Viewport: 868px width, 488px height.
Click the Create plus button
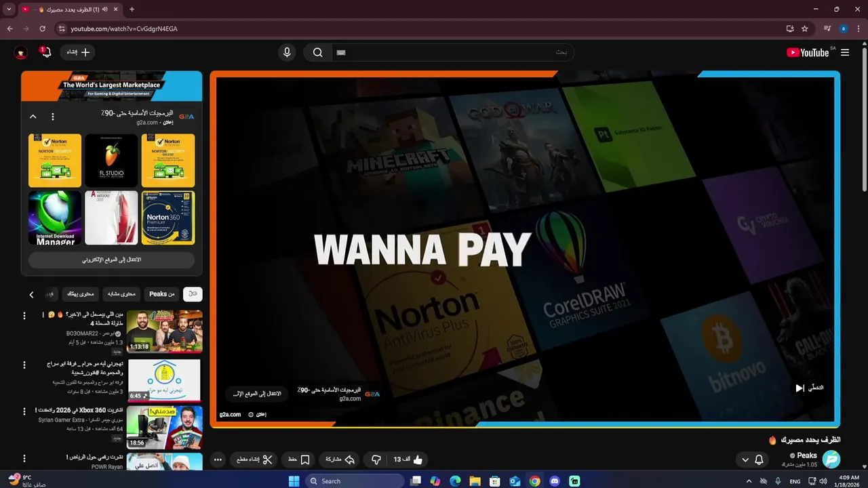(x=78, y=52)
